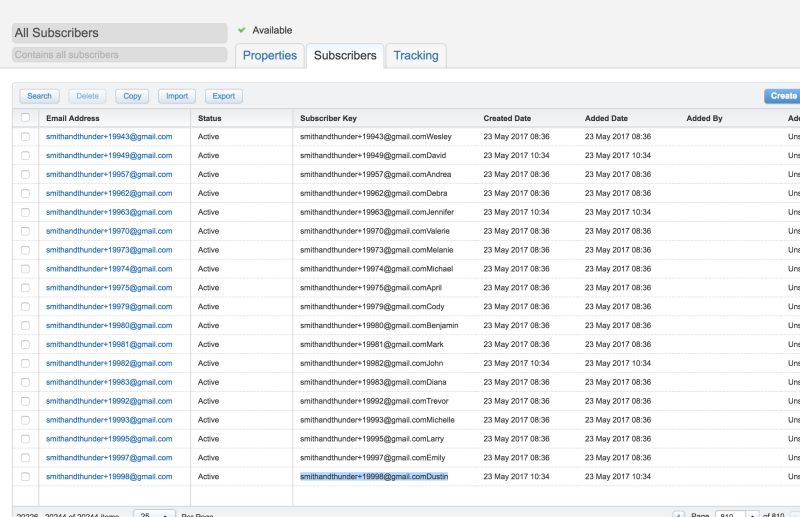Click the Import button
Image resolution: width=800 pixels, height=517 pixels.
177,96
